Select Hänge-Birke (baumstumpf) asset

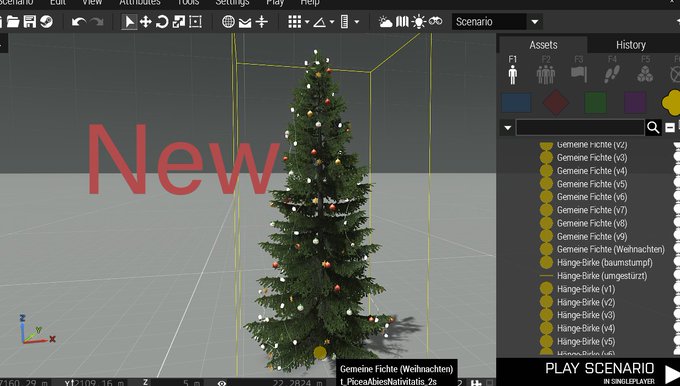pos(605,262)
